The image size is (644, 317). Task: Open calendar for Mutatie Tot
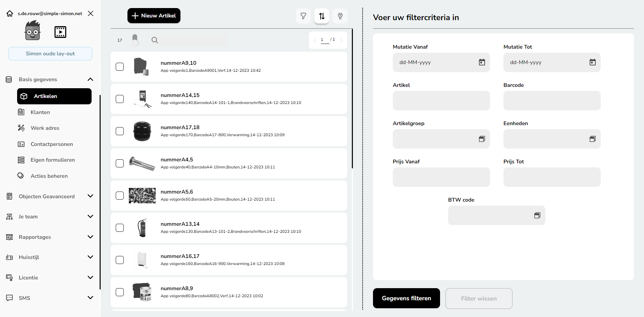click(x=593, y=62)
